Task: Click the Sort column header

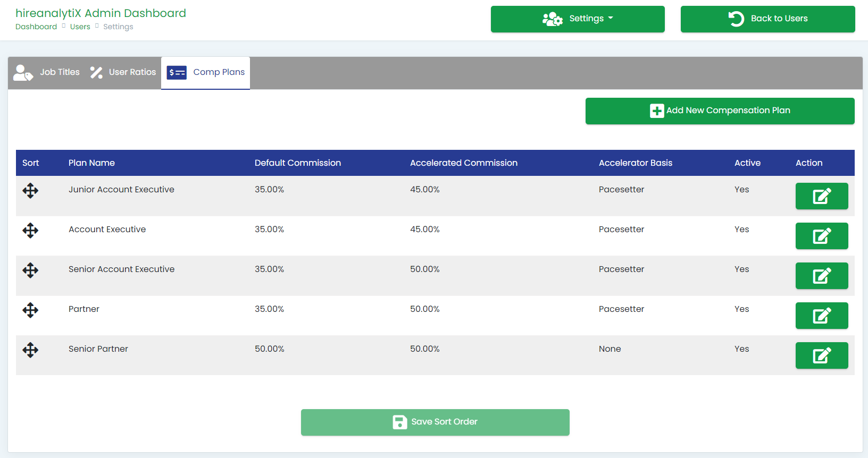Action: (x=31, y=163)
